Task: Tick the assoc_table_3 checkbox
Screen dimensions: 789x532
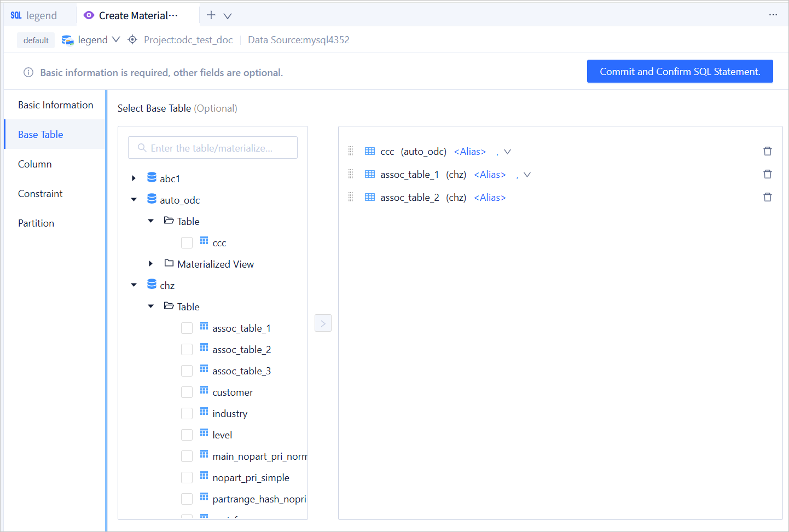Action: [187, 371]
